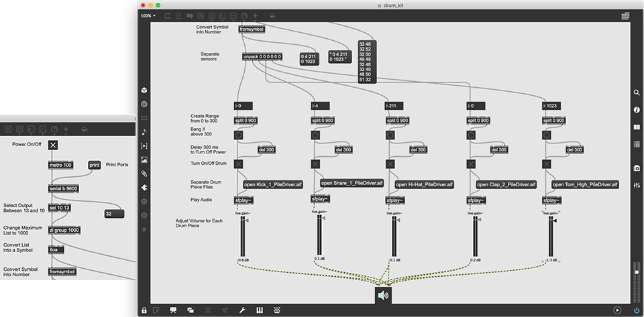Add an object box from drum_kit toolbar
This screenshot has width=644, height=317.
(168, 16)
